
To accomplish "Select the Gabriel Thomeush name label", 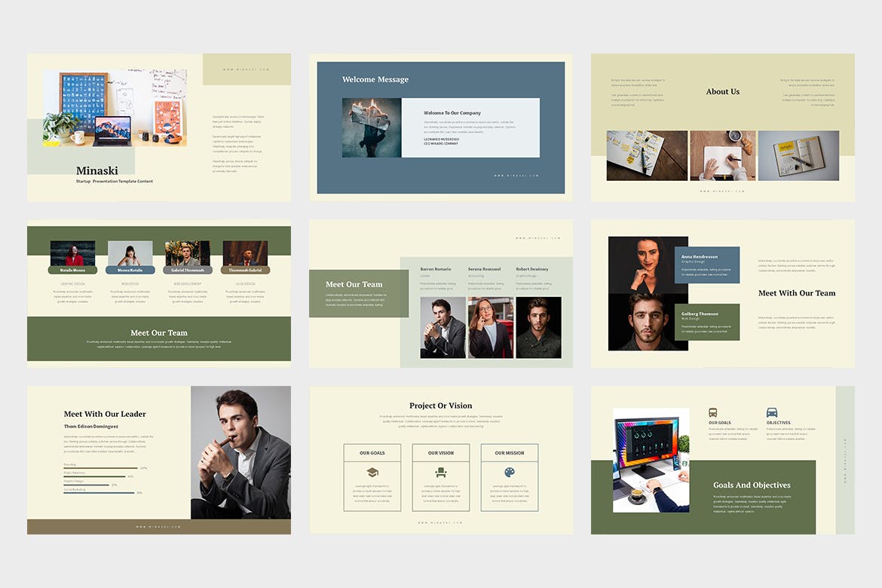I will coord(188,270).
